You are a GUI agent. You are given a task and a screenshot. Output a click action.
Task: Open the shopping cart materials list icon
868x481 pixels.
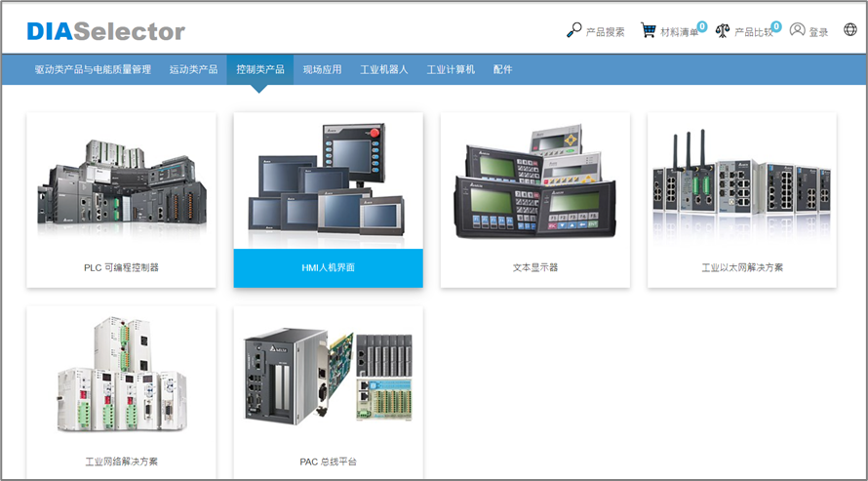pos(649,31)
